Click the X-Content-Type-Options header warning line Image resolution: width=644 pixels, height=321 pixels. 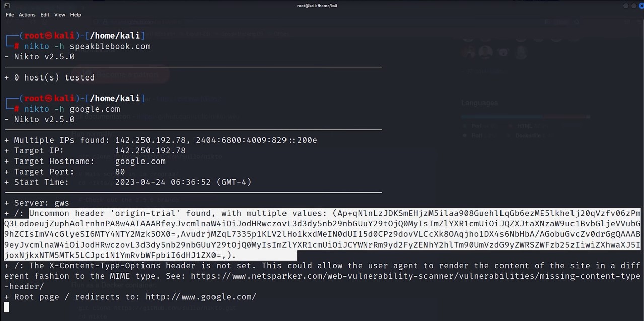coord(322,276)
